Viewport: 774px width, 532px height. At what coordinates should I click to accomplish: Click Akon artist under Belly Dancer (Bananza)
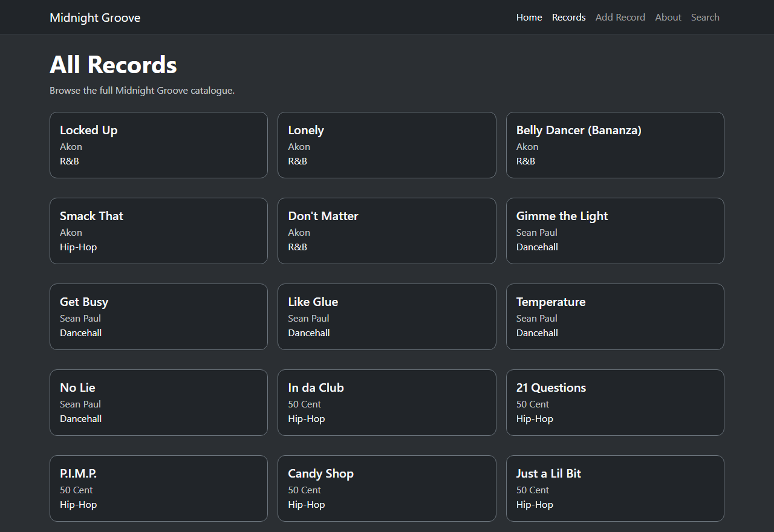(x=527, y=146)
